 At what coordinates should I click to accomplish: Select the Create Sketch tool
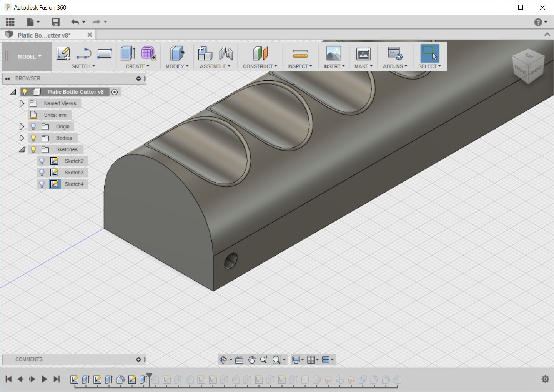click(63, 53)
